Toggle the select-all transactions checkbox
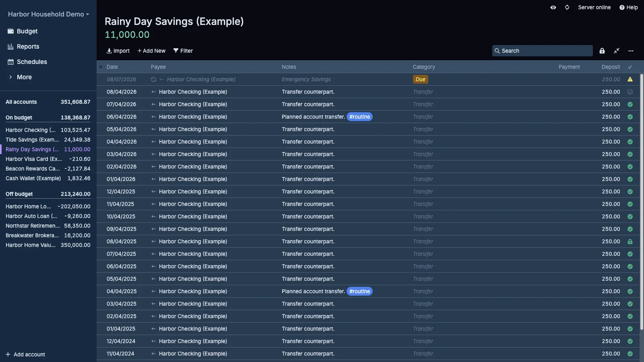This screenshot has height=362, width=644. tap(101, 67)
